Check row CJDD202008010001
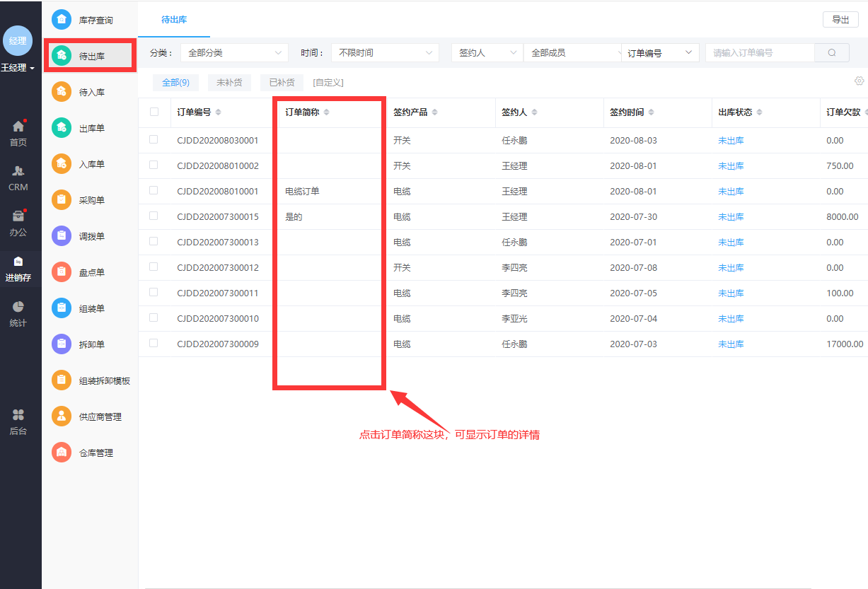Screen dimensions: 868x589 tap(154, 190)
